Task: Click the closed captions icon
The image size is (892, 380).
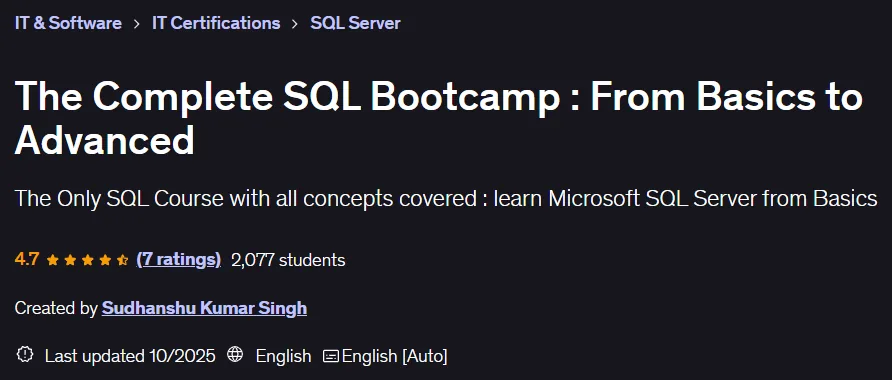Action: tap(331, 357)
